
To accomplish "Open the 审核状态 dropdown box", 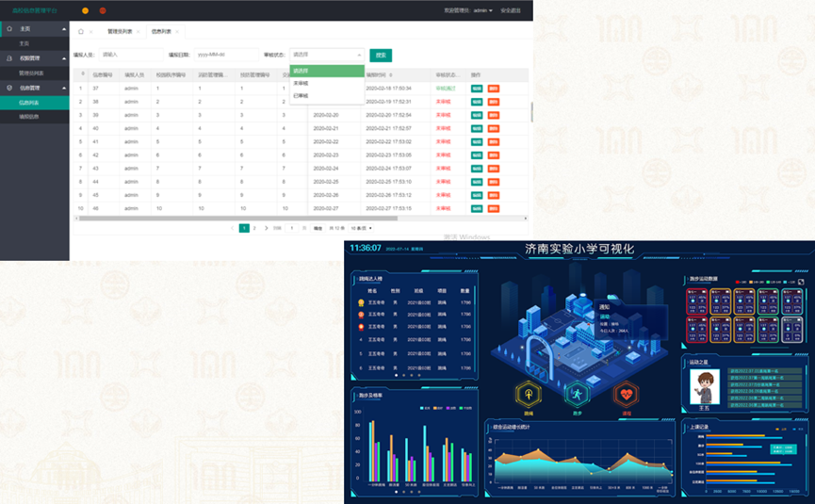I will click(x=326, y=55).
